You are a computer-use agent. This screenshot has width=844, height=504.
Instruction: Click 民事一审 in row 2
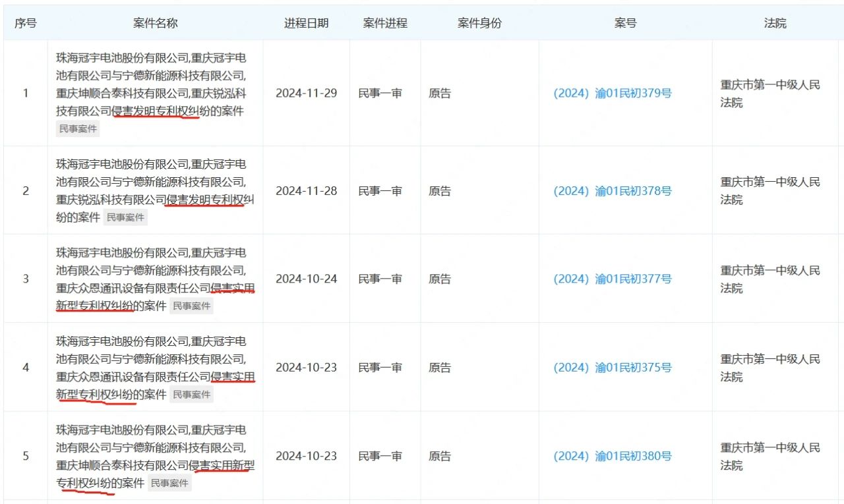click(x=380, y=191)
